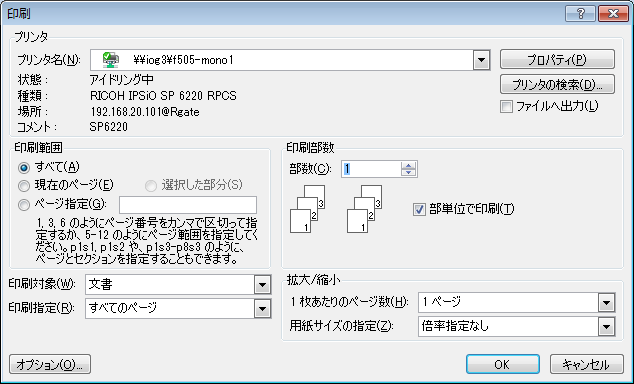
Task: Choose the ページ指定(G) radio button
Action: click(x=24, y=205)
